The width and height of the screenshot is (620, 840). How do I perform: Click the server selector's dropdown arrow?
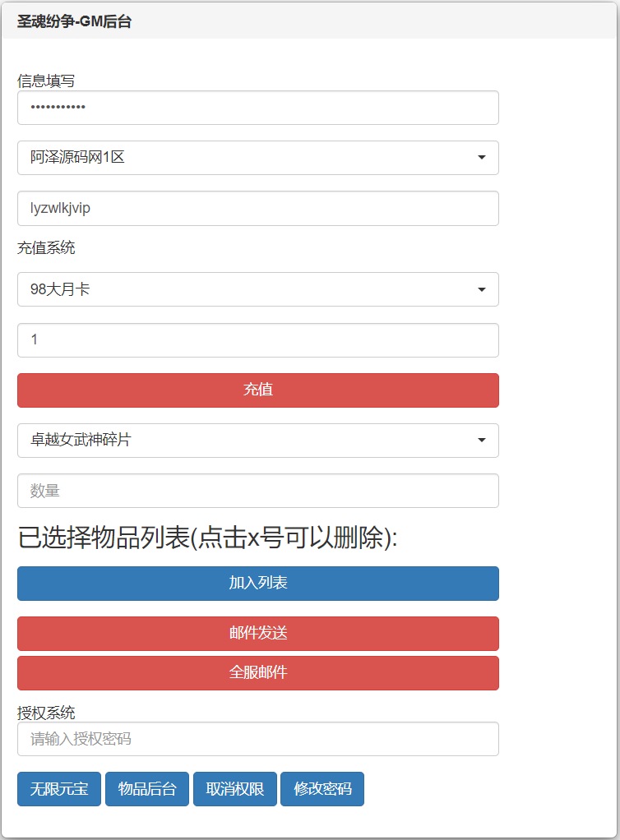[x=484, y=158]
